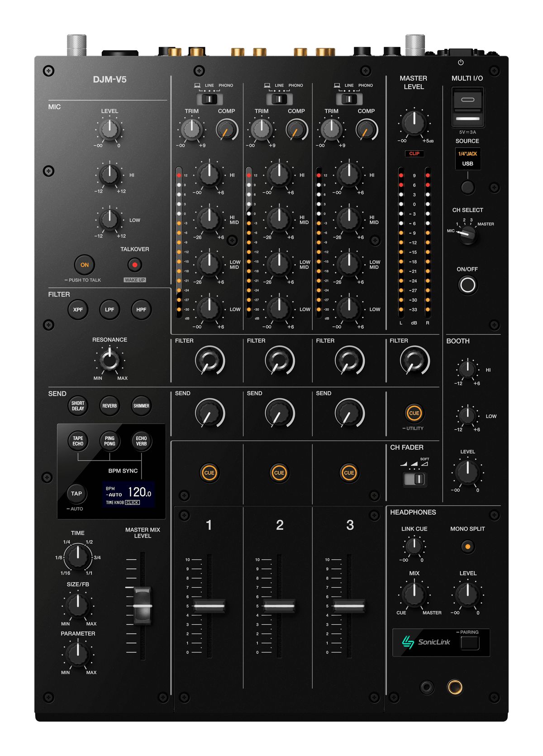Click channel 1 fader cap

(x=209, y=606)
